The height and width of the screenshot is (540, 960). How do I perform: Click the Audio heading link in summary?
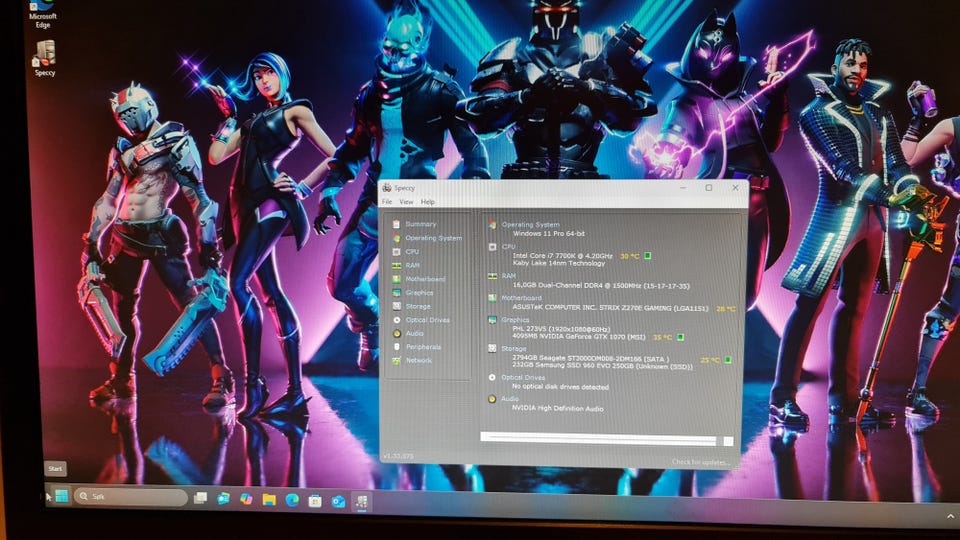coord(510,399)
